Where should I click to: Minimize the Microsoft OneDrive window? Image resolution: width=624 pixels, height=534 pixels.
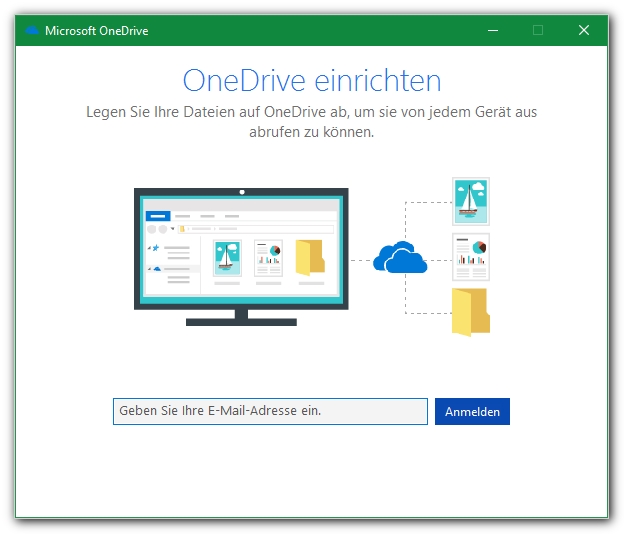(x=493, y=30)
